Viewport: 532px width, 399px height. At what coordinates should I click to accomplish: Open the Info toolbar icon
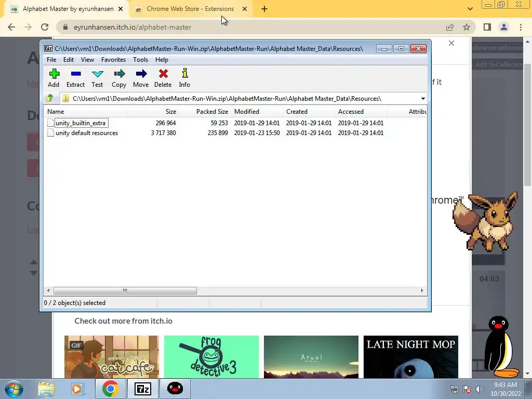[184, 78]
